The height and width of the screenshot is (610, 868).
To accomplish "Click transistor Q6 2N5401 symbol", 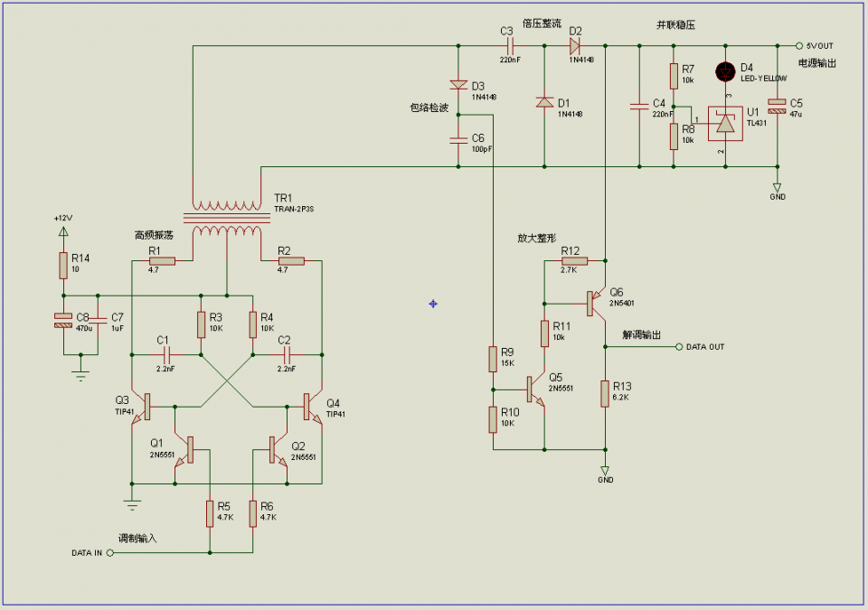I will point(593,303).
